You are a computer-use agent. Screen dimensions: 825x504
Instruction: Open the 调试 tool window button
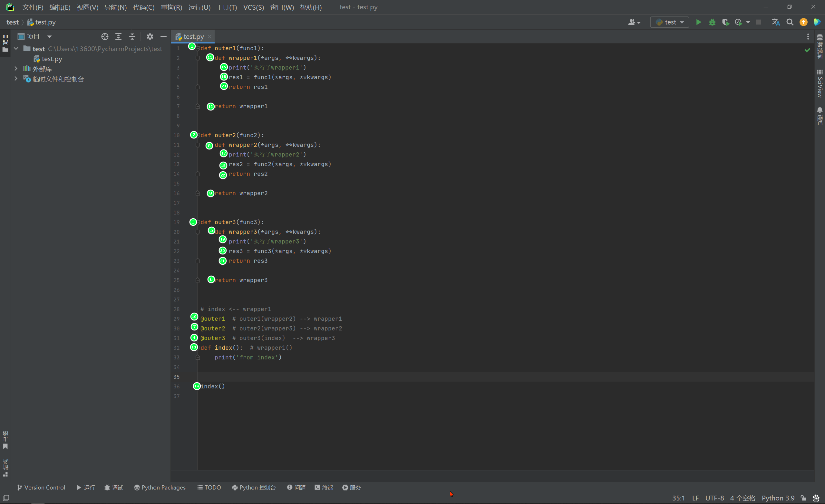click(x=114, y=488)
